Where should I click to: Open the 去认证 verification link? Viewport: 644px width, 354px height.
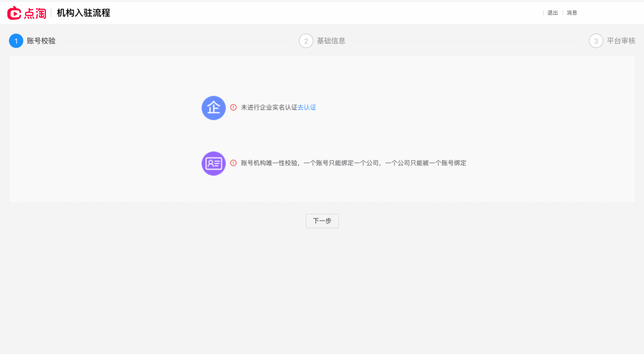(307, 107)
